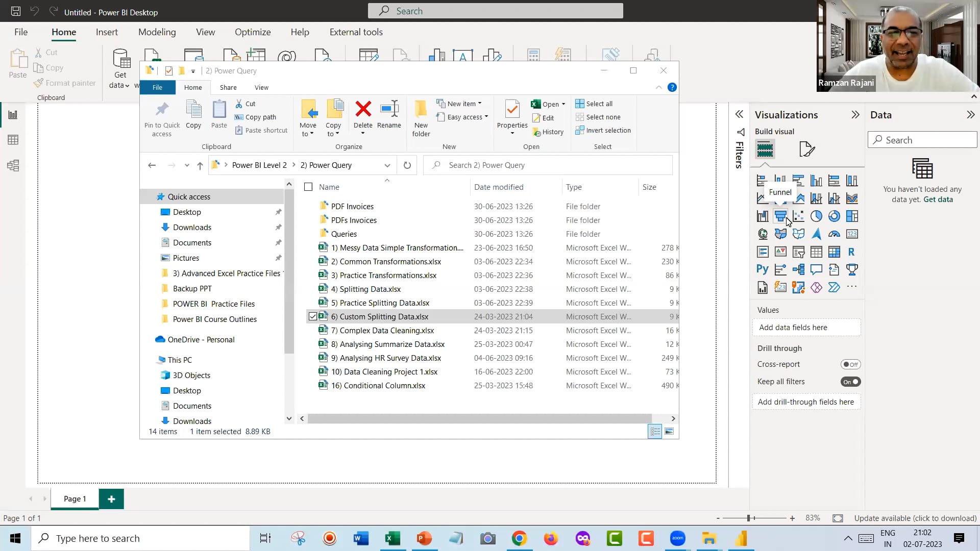Choose the Donut chart visual
Image resolution: width=980 pixels, height=551 pixels.
tap(834, 216)
